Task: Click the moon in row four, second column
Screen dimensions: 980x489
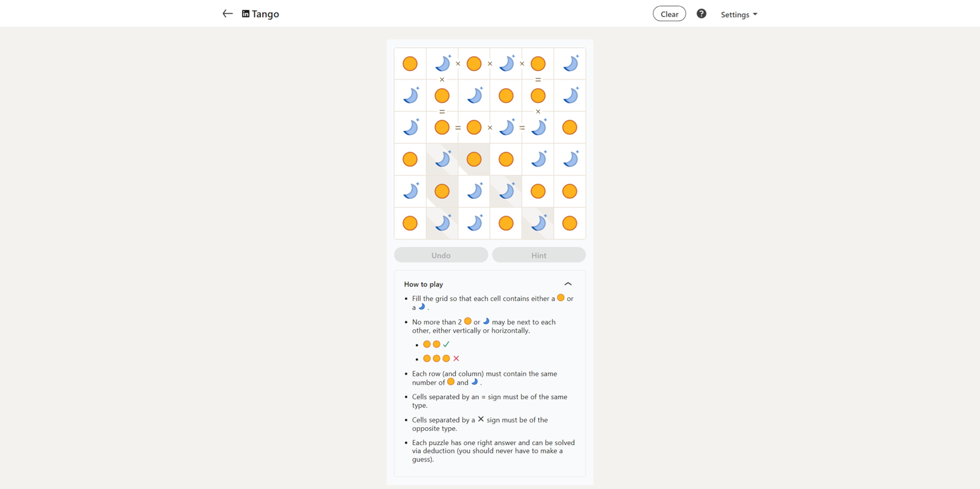Action: (442, 160)
